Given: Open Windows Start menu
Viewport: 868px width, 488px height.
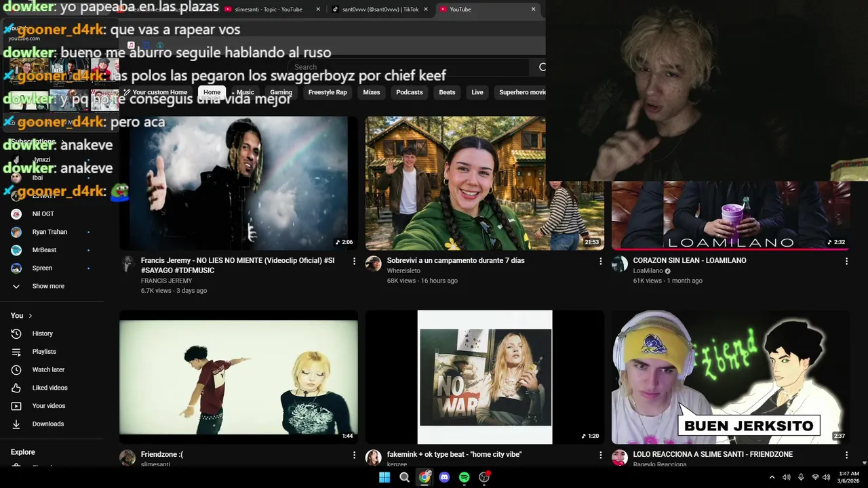Looking at the screenshot, I should pos(384,477).
